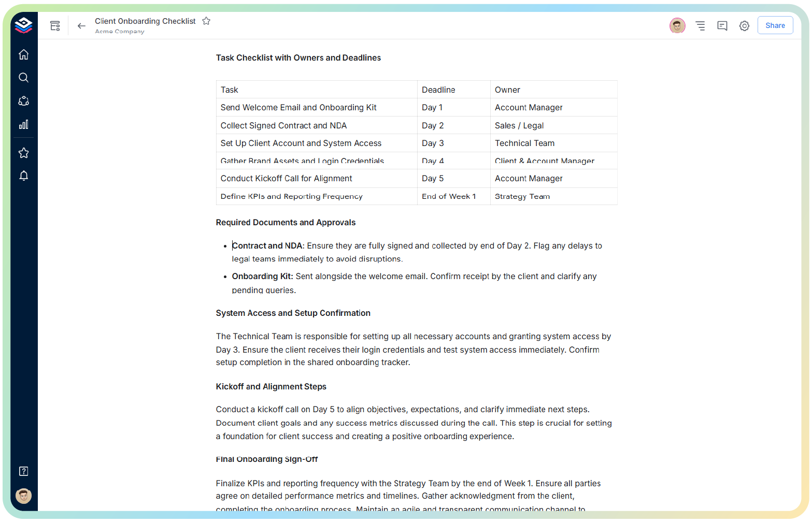Click the ClickUp logo

point(23,24)
